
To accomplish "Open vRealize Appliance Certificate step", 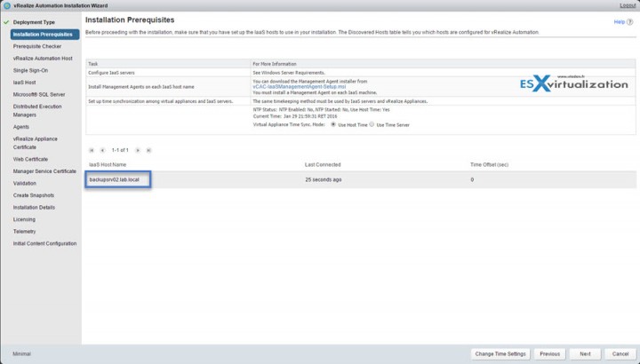I will click(35, 143).
